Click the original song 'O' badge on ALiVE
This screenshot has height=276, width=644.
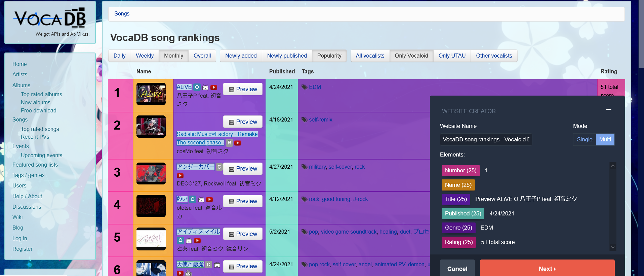tap(197, 87)
